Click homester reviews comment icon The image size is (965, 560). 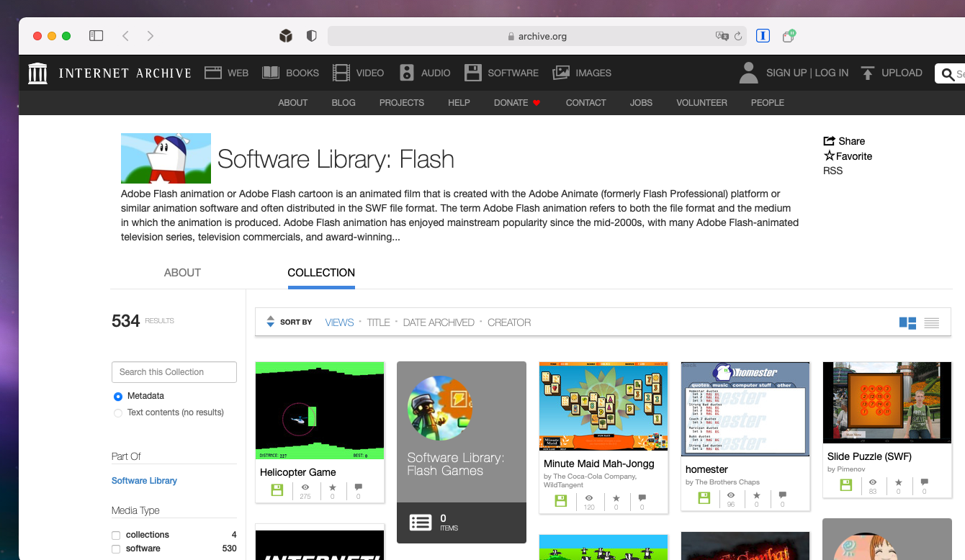pyautogui.click(x=783, y=495)
